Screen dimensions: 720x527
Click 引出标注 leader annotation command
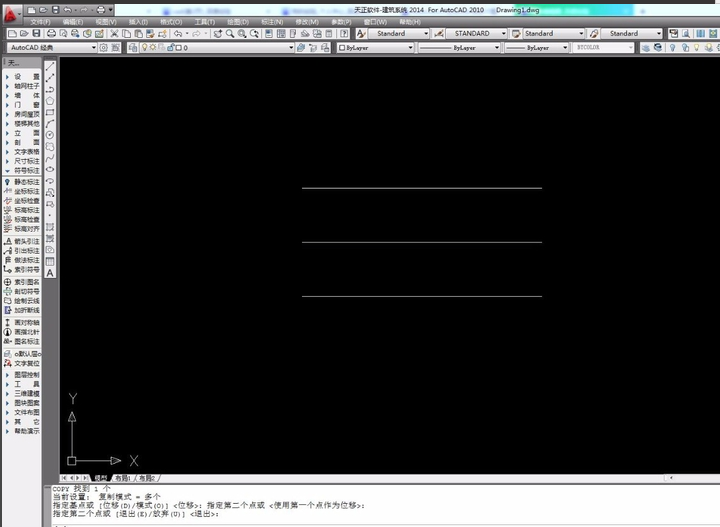[22, 251]
